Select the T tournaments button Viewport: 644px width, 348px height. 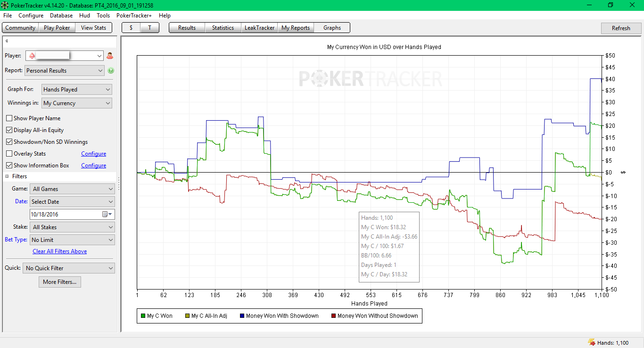149,28
